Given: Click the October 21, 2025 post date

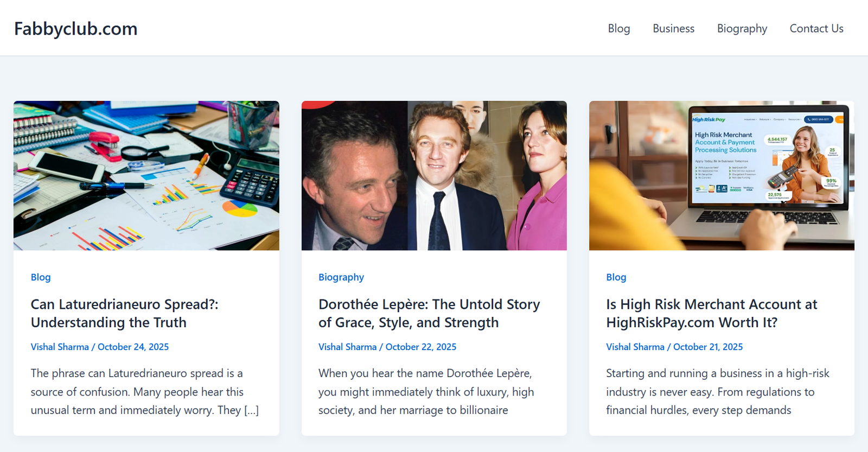Looking at the screenshot, I should coord(708,347).
